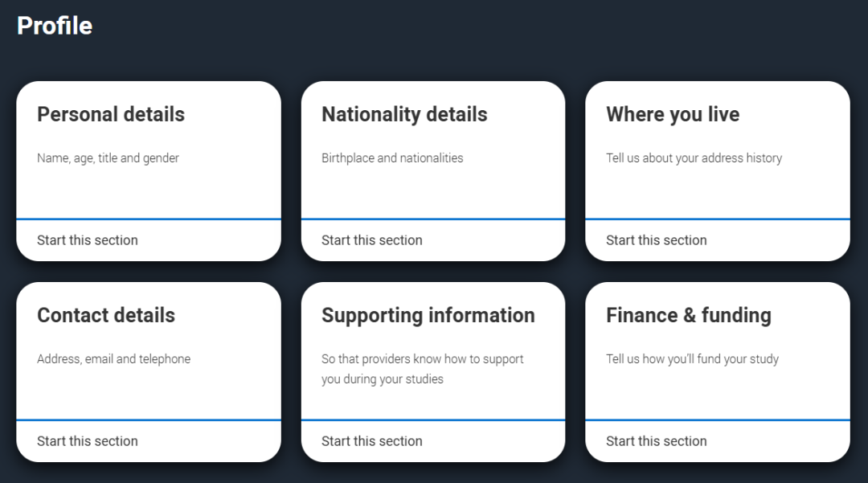This screenshot has width=868, height=483.
Task: Click the Profile page heading
Action: [x=55, y=26]
